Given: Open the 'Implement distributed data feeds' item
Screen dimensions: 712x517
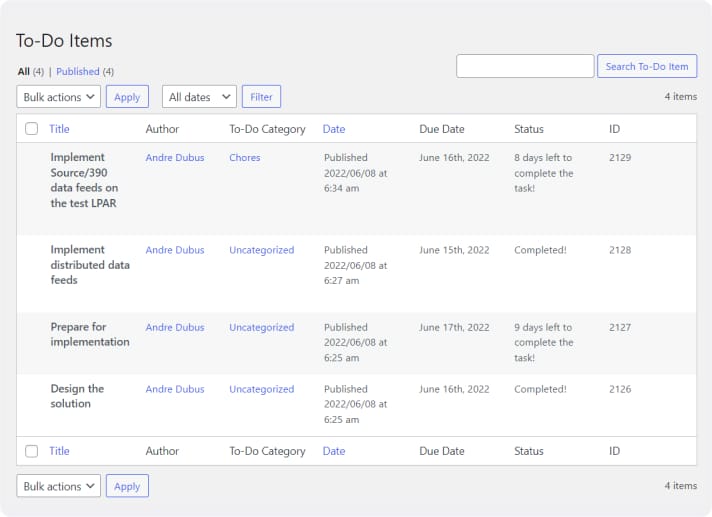Looking at the screenshot, I should [x=90, y=265].
